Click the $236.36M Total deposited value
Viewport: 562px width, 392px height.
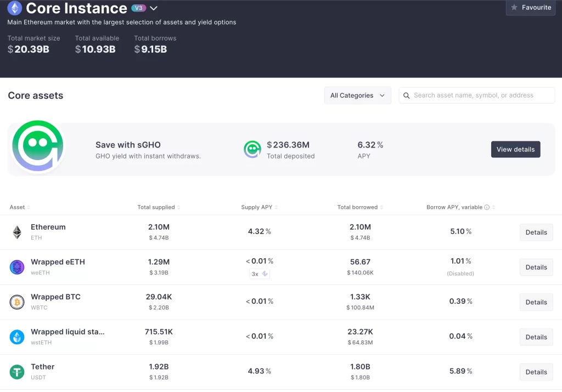tap(288, 145)
